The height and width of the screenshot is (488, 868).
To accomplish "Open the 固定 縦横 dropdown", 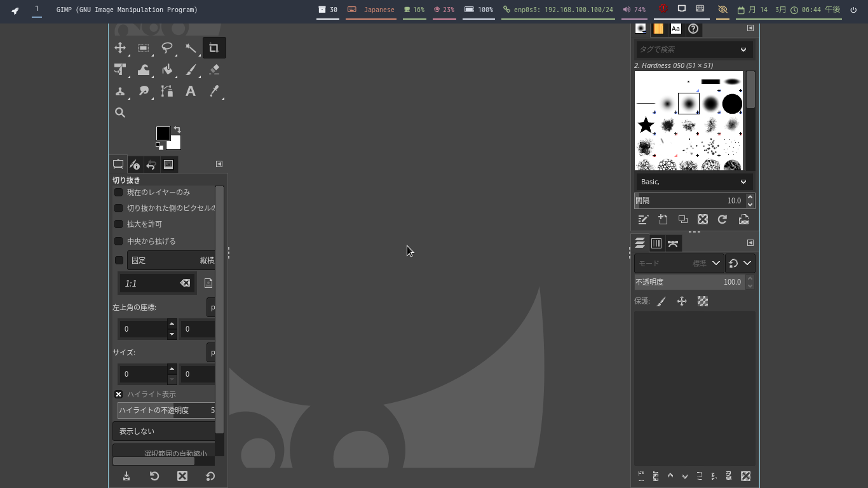I will click(x=171, y=261).
